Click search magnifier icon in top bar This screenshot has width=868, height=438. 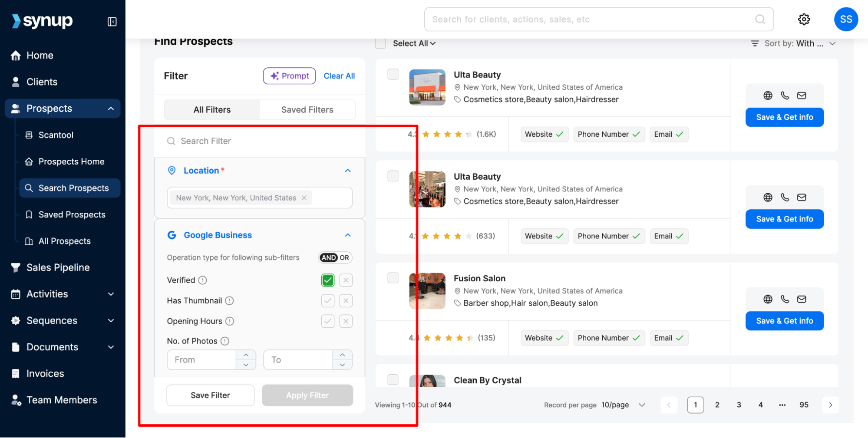[760, 19]
